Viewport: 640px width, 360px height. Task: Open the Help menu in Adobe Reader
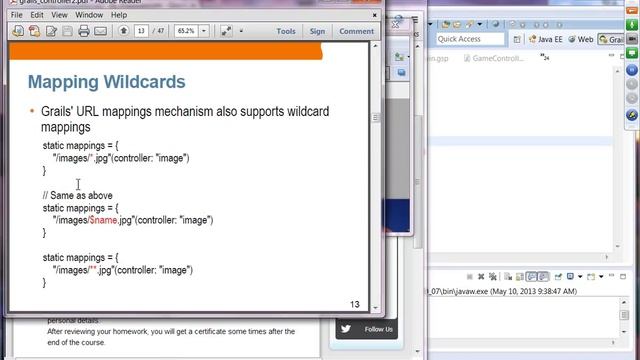[x=119, y=15]
